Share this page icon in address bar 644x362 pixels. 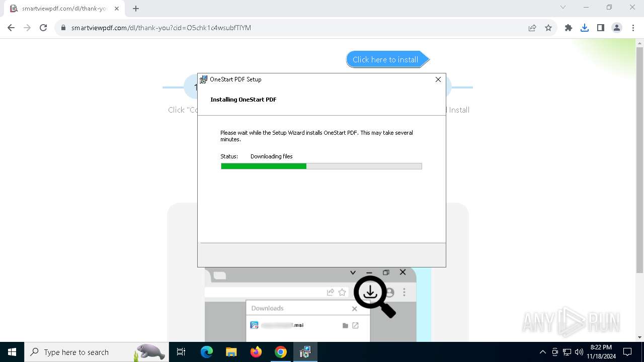(x=532, y=28)
